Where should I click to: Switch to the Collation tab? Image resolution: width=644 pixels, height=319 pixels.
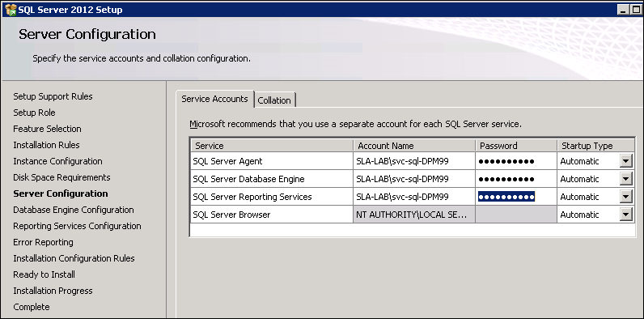coord(274,100)
